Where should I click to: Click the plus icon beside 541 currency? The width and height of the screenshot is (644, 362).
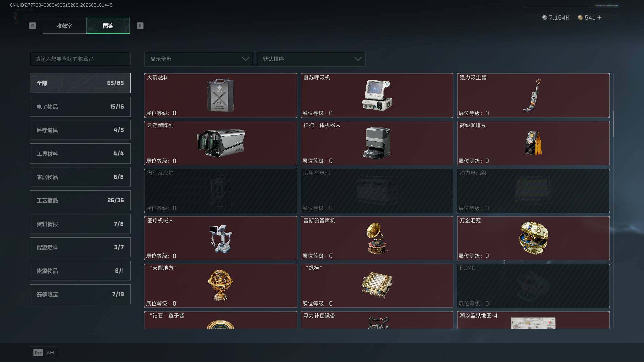pos(599,17)
